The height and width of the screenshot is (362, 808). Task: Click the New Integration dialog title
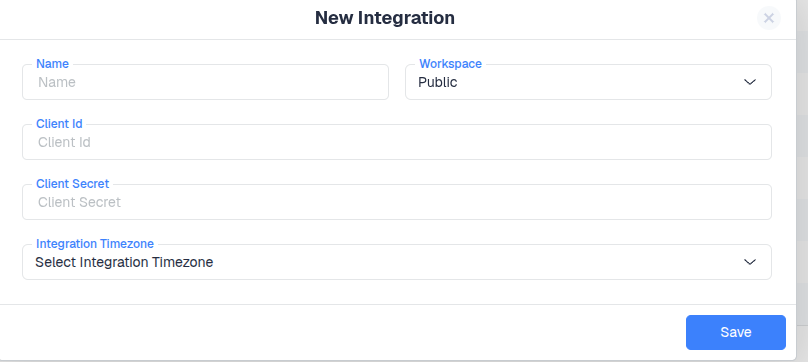click(385, 18)
